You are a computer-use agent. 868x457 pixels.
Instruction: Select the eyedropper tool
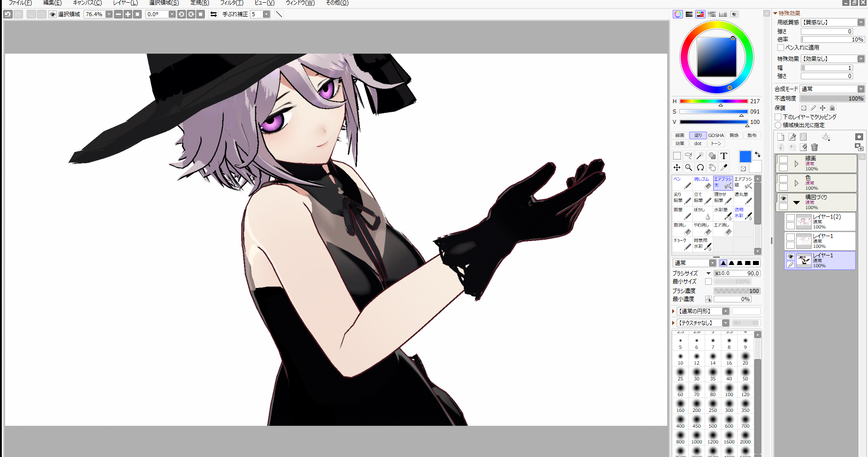[724, 168]
